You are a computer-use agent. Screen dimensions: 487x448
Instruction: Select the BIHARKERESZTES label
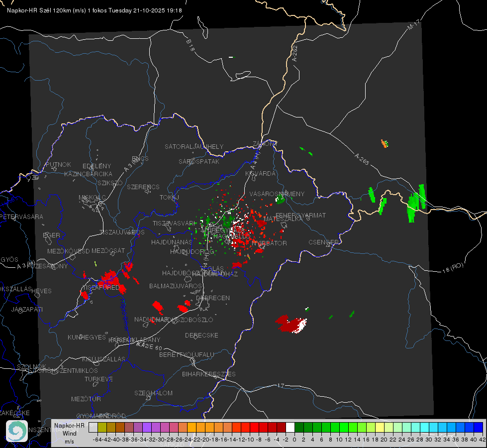click(209, 374)
